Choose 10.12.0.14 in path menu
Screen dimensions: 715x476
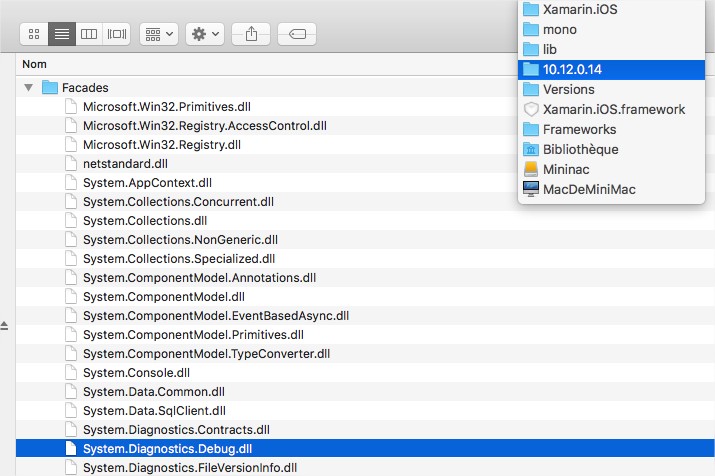611,69
